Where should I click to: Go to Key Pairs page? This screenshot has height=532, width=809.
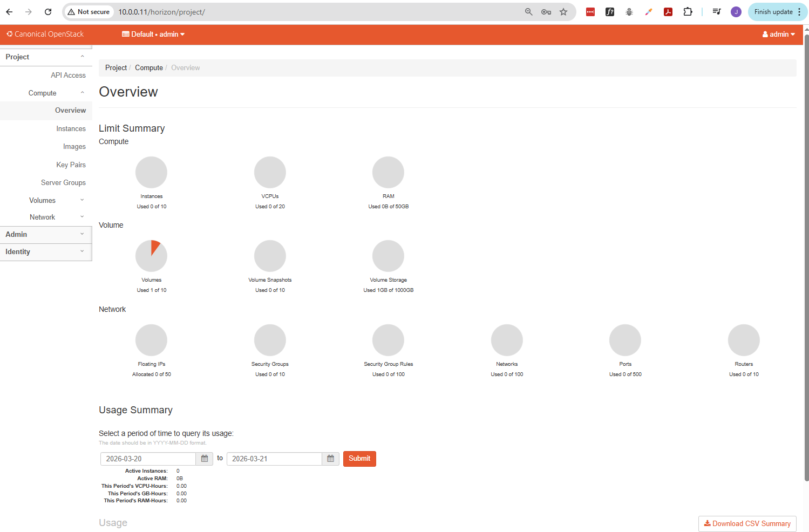[x=71, y=165]
